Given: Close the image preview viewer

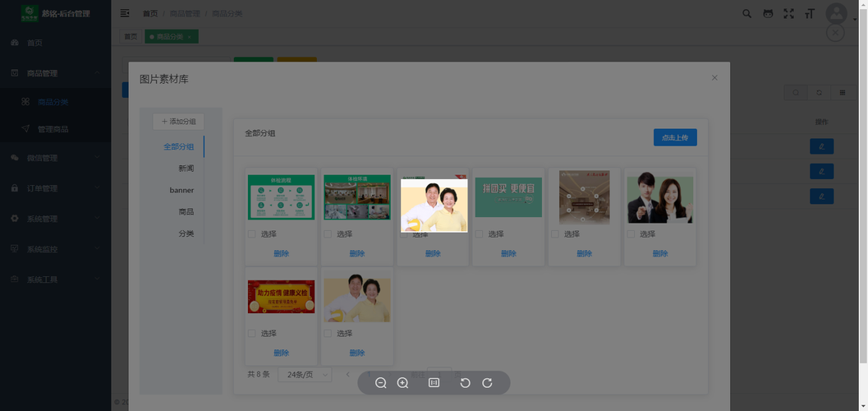Looking at the screenshot, I should [x=835, y=33].
